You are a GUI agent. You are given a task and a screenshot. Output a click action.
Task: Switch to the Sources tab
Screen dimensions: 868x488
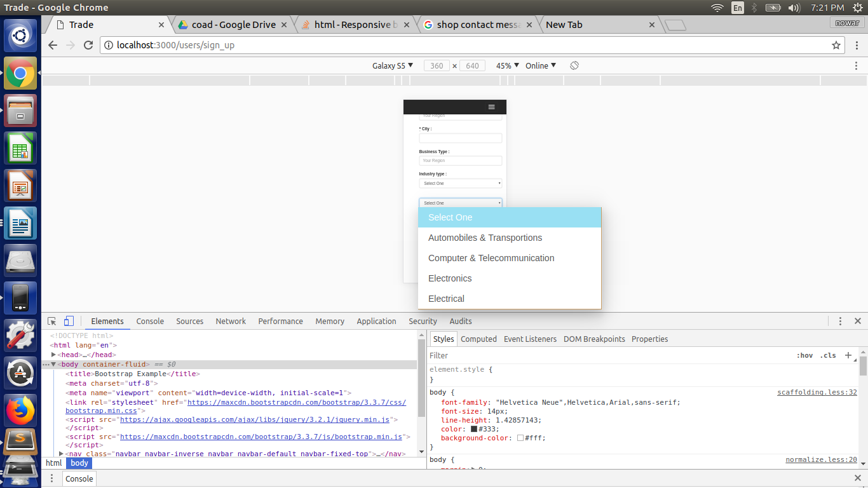point(189,322)
